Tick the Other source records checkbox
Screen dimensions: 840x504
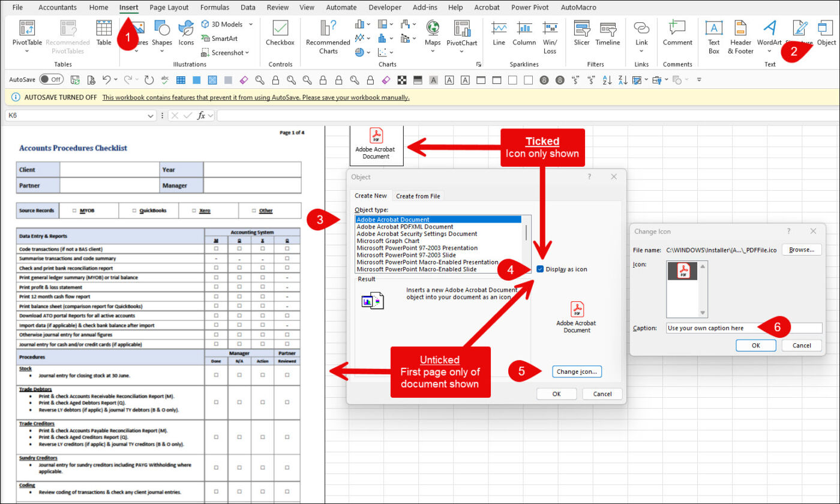254,211
